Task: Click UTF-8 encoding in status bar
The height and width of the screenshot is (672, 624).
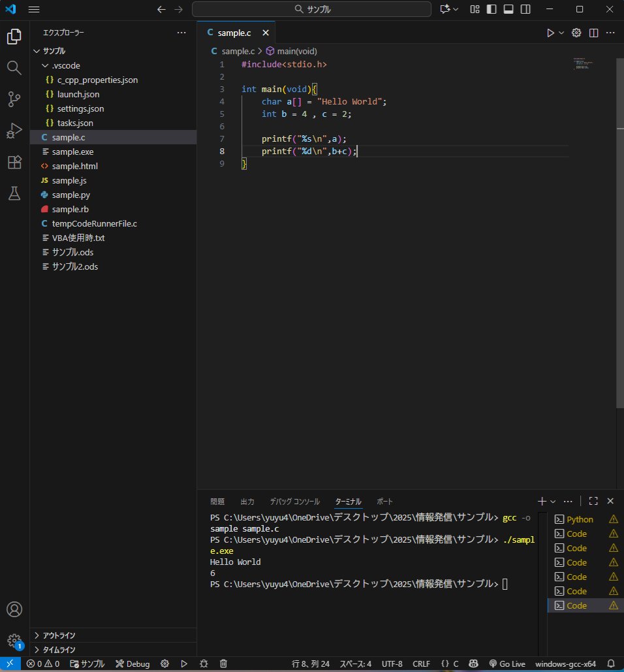Action: [x=392, y=664]
